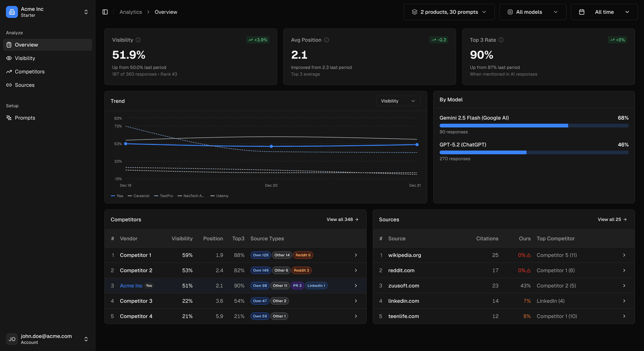Select the Prompts setup icon
The image size is (644, 351).
(x=9, y=118)
